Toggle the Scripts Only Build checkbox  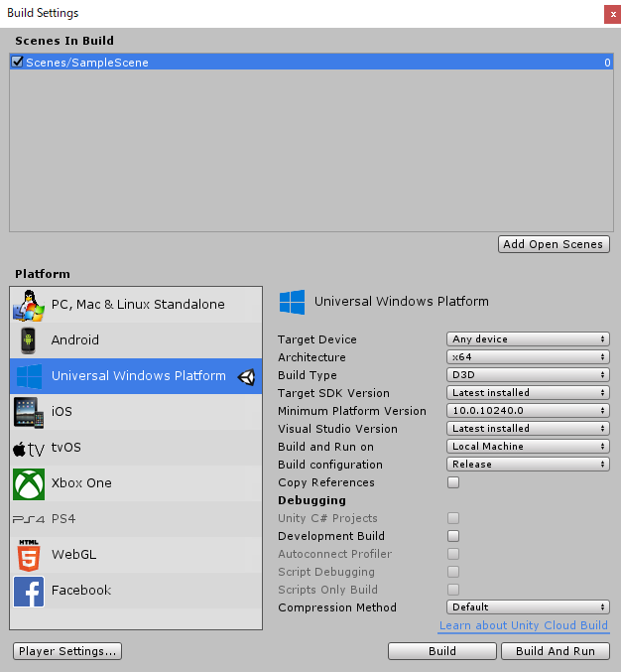pyautogui.click(x=453, y=590)
